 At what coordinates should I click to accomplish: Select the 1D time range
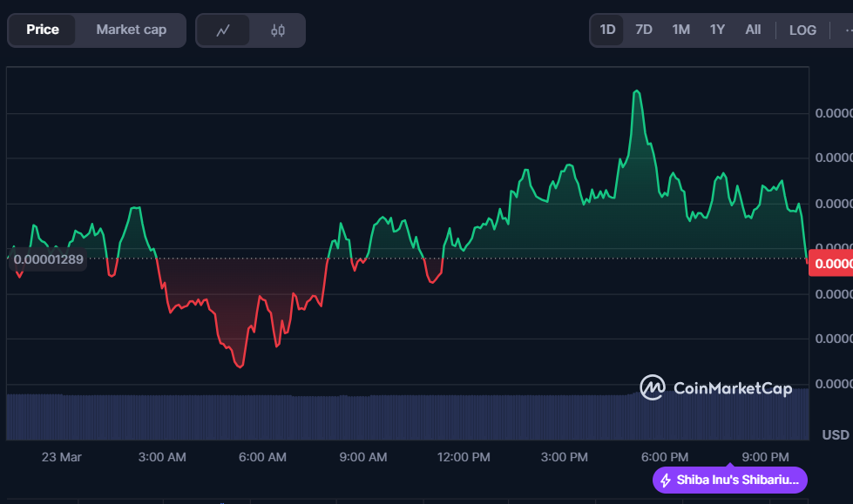pos(607,30)
